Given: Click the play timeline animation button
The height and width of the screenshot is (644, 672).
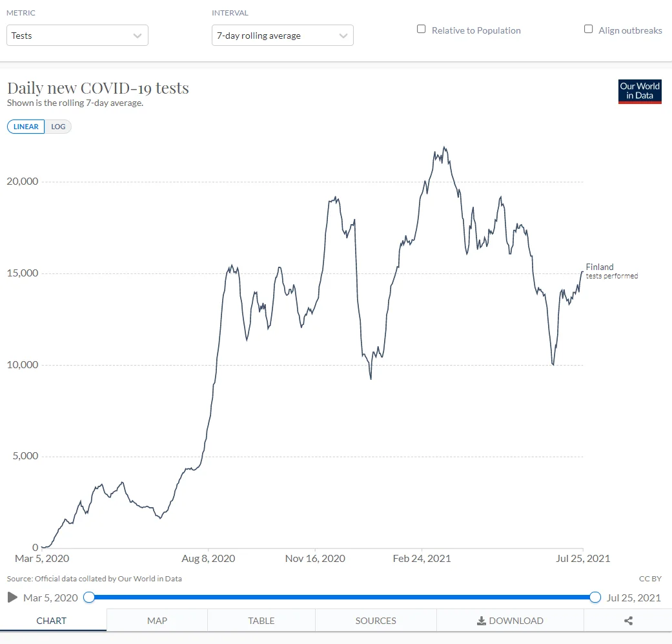Looking at the screenshot, I should [12, 597].
